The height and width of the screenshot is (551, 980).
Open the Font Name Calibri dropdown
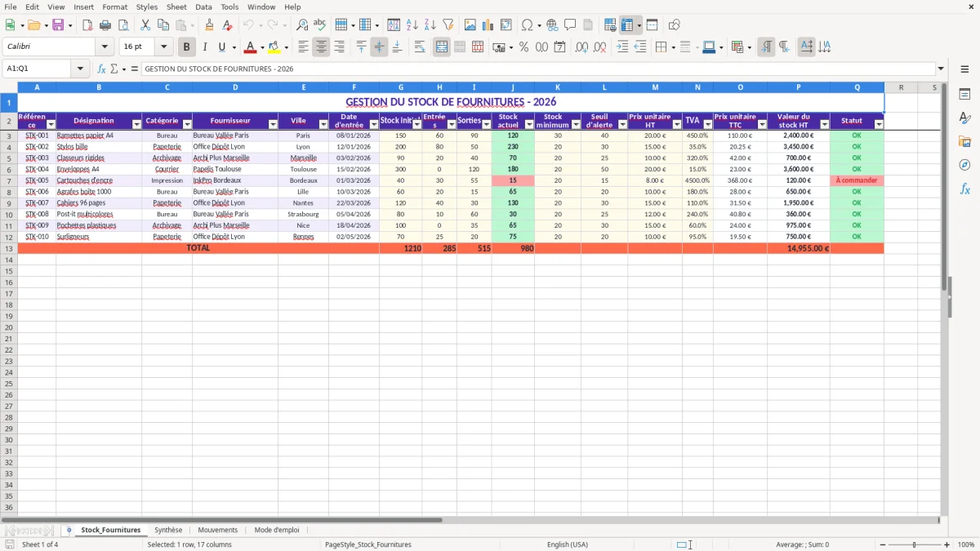[104, 47]
